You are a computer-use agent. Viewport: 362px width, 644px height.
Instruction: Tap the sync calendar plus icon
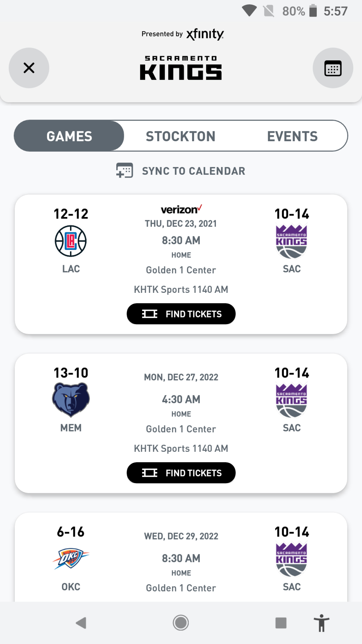124,171
